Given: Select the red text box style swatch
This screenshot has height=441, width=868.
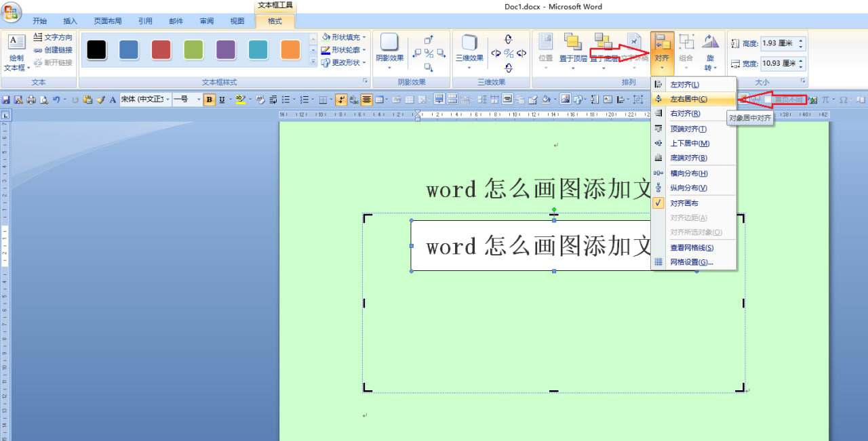Looking at the screenshot, I should coord(161,49).
